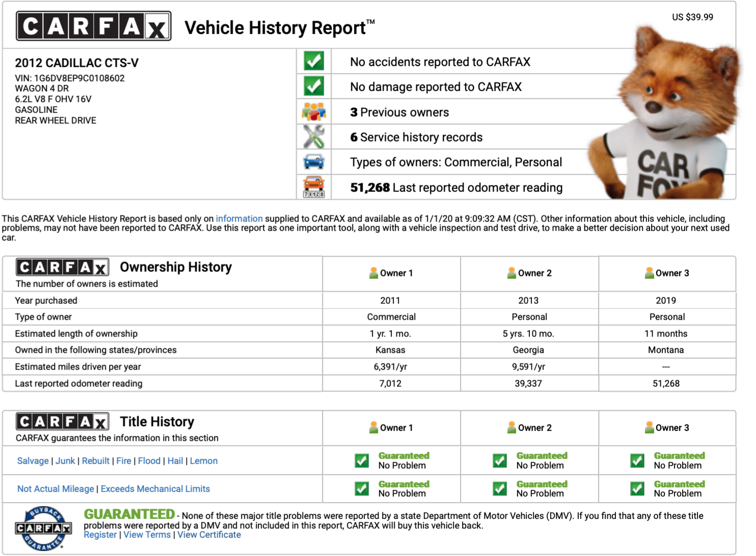Click the CARFAX logo in Ownership History section
This screenshot has width=756, height=556.
tap(62, 267)
